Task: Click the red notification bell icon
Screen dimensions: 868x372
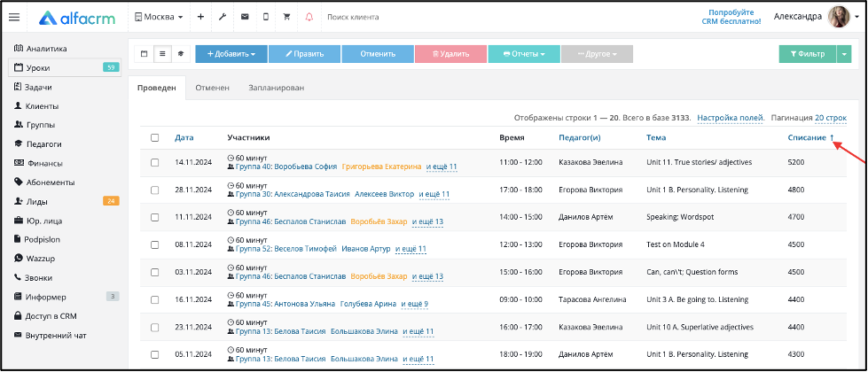Action: point(309,17)
